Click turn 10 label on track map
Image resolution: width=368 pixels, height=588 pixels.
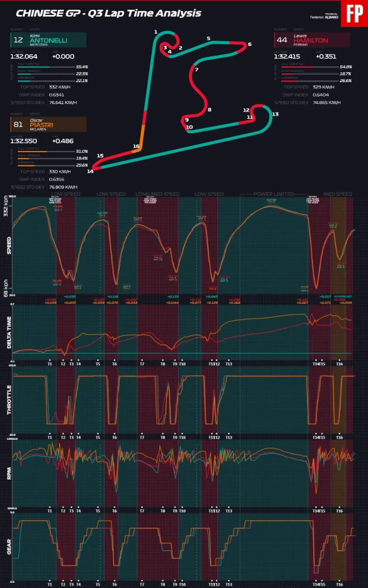coord(189,127)
